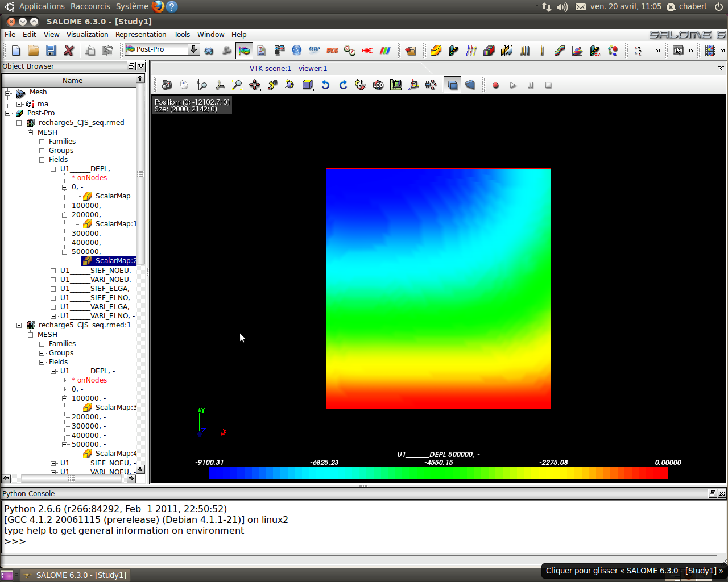Expand the U1 SIEF_NOEU field
728x582 pixels.
(x=53, y=271)
